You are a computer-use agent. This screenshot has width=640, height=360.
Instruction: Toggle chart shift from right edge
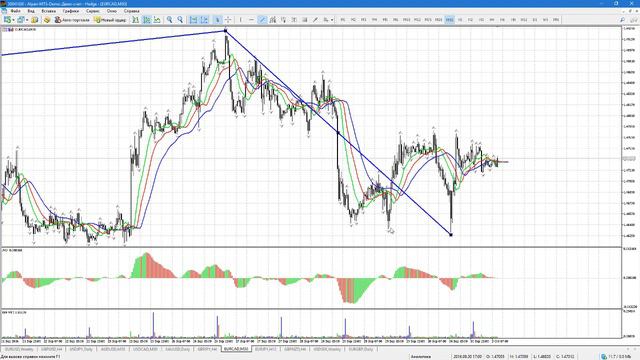pyautogui.click(x=204, y=20)
